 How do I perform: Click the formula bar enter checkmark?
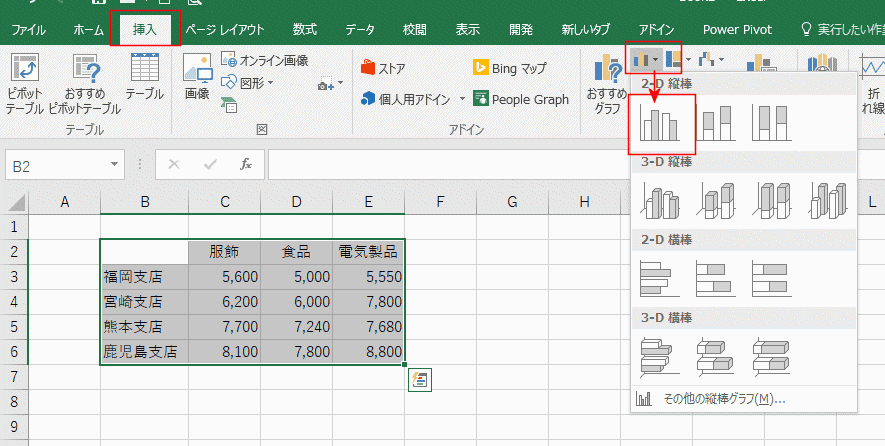point(211,165)
